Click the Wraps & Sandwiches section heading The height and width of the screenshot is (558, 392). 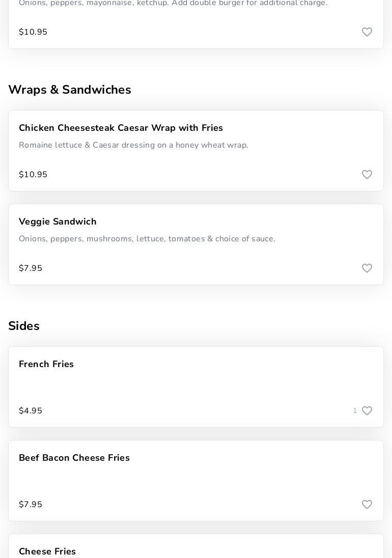pyautogui.click(x=70, y=90)
